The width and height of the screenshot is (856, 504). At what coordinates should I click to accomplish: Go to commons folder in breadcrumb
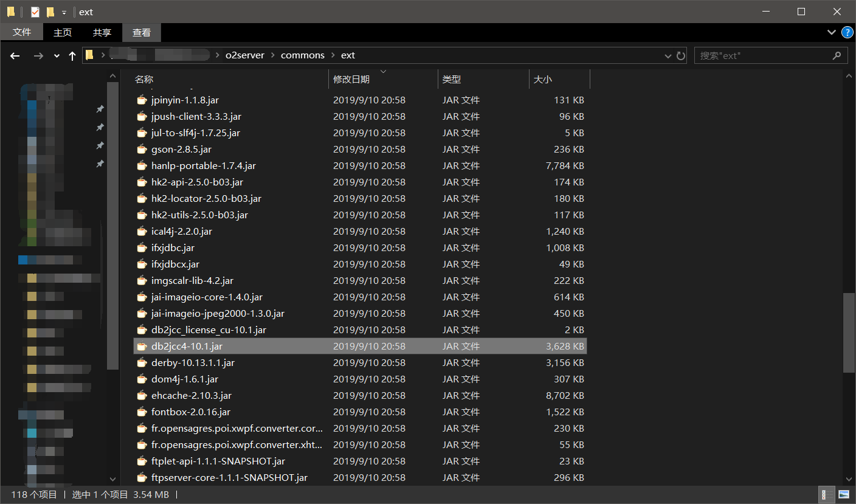[302, 55]
